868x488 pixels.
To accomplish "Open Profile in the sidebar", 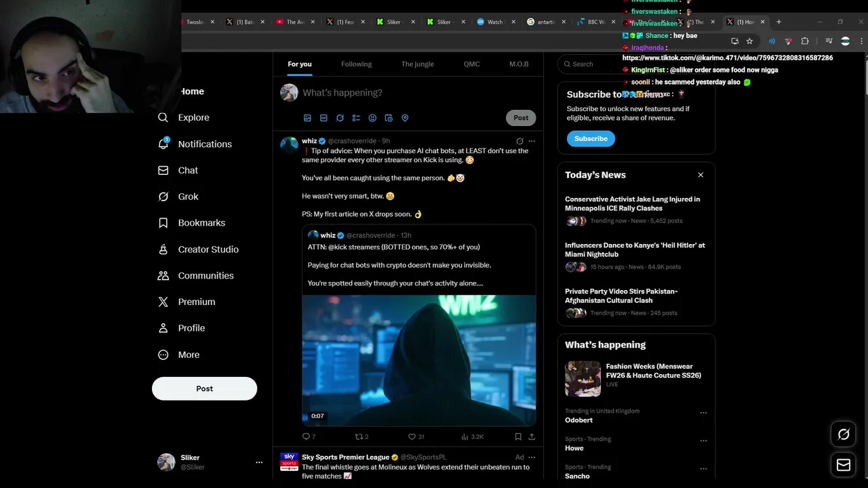I will click(181, 328).
